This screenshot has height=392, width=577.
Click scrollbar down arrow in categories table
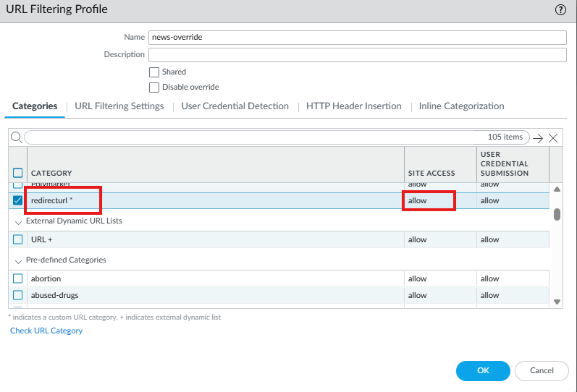coord(557,302)
